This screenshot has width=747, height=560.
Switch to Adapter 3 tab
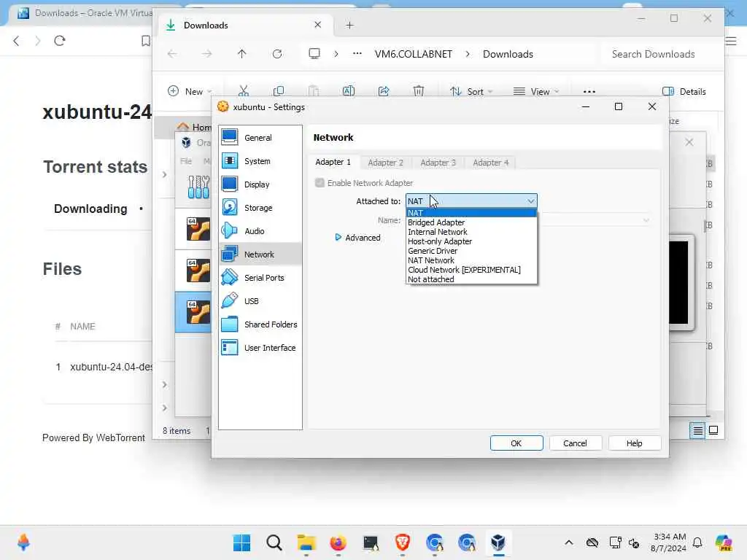[x=438, y=163]
